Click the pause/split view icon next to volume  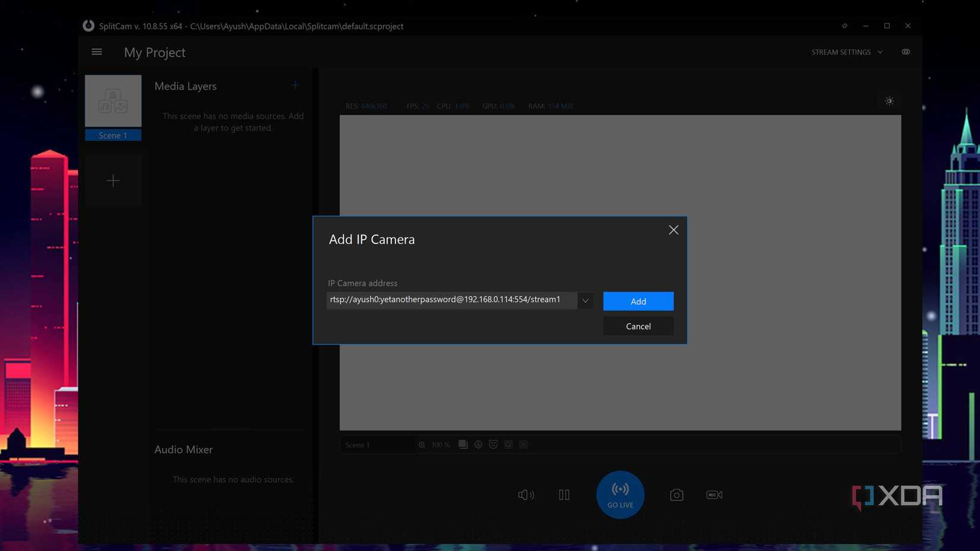click(x=564, y=495)
